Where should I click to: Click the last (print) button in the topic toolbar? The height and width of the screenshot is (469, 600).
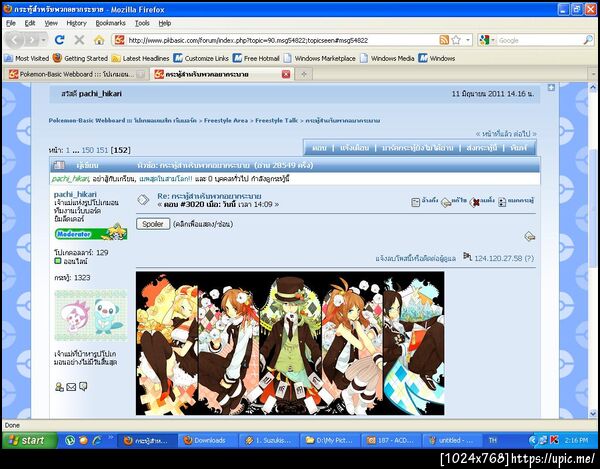[518, 148]
